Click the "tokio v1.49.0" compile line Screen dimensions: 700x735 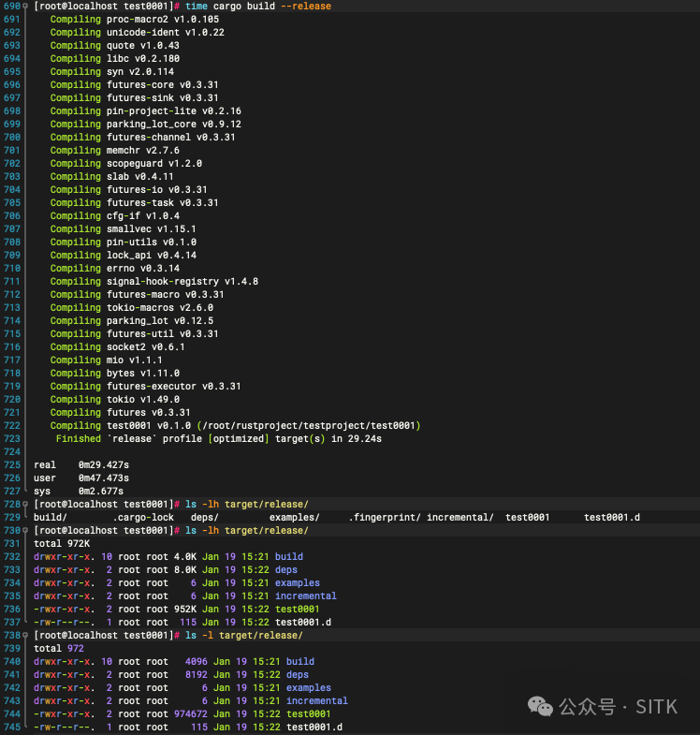click(140, 400)
